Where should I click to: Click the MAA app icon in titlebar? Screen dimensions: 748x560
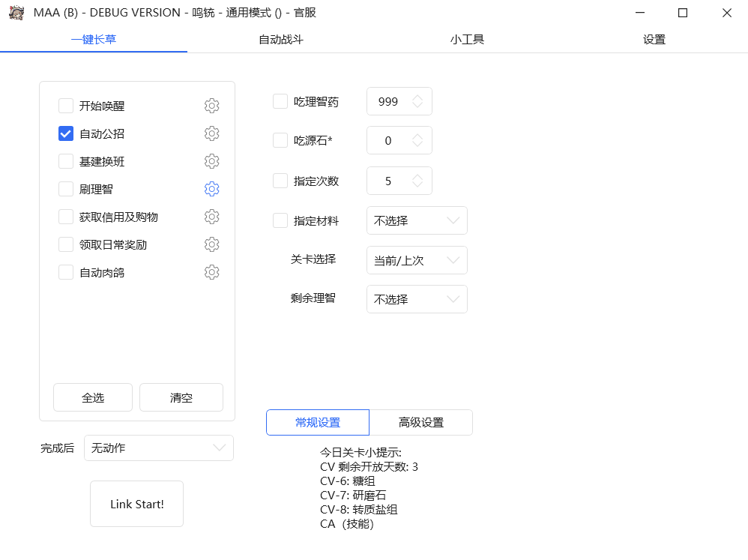tap(16, 12)
